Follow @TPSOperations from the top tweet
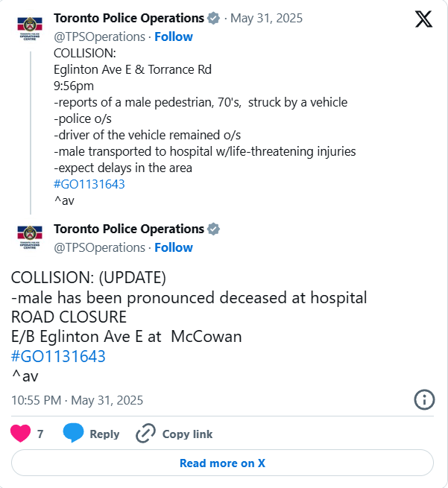Image resolution: width=448 pixels, height=488 pixels. coord(173,37)
